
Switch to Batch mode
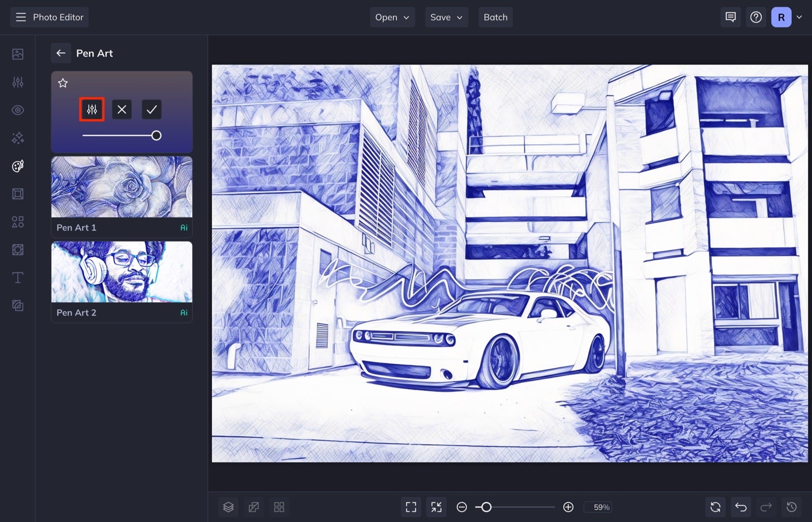[495, 17]
